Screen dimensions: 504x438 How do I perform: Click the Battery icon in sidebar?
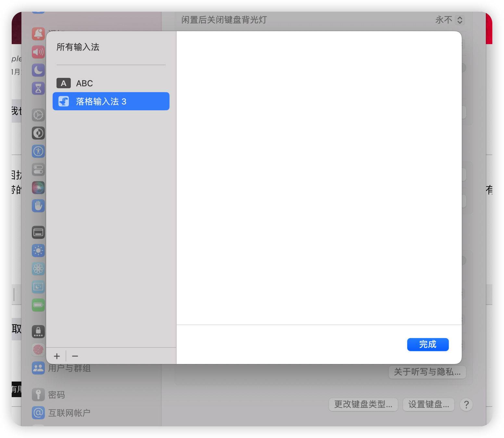tap(38, 305)
